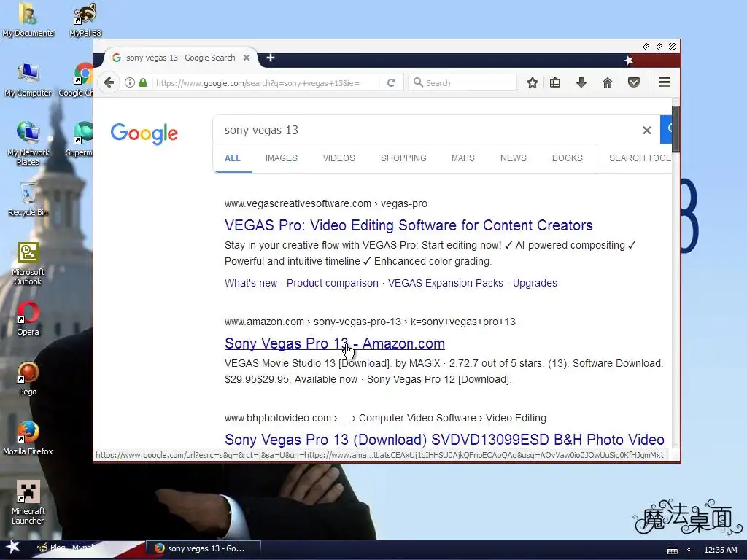Viewport: 747px width, 560px height.
Task: Click the Google logo
Action: pos(144,134)
